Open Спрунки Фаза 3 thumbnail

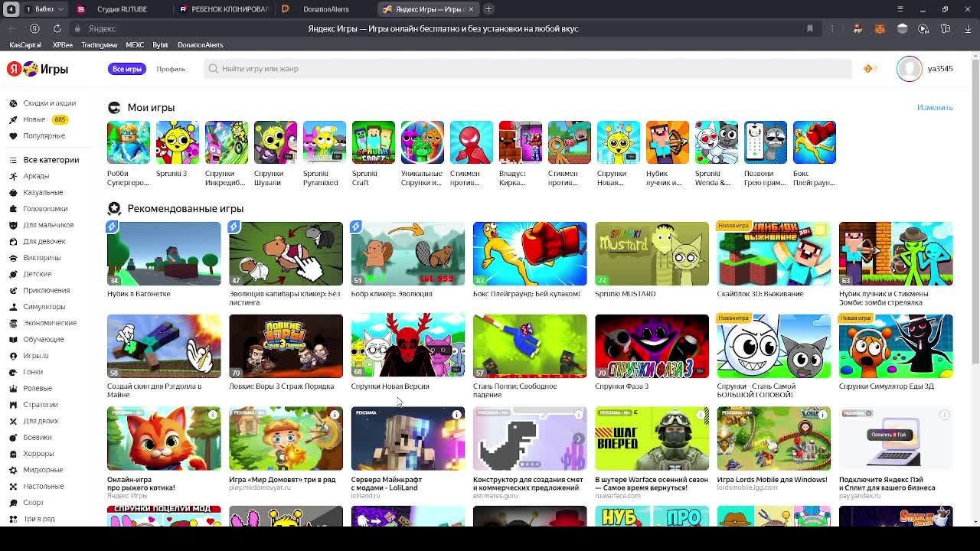coord(652,346)
